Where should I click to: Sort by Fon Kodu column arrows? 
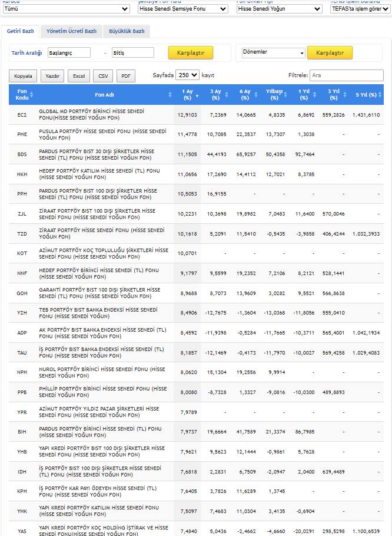(x=31, y=95)
